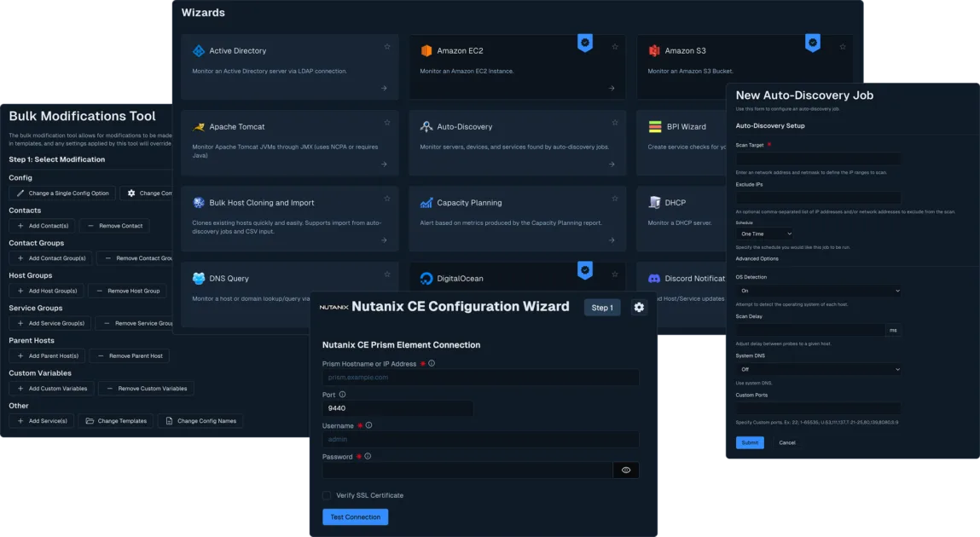980x537 pixels.
Task: Favorite Amazon EC2 with its star
Action: [615, 47]
